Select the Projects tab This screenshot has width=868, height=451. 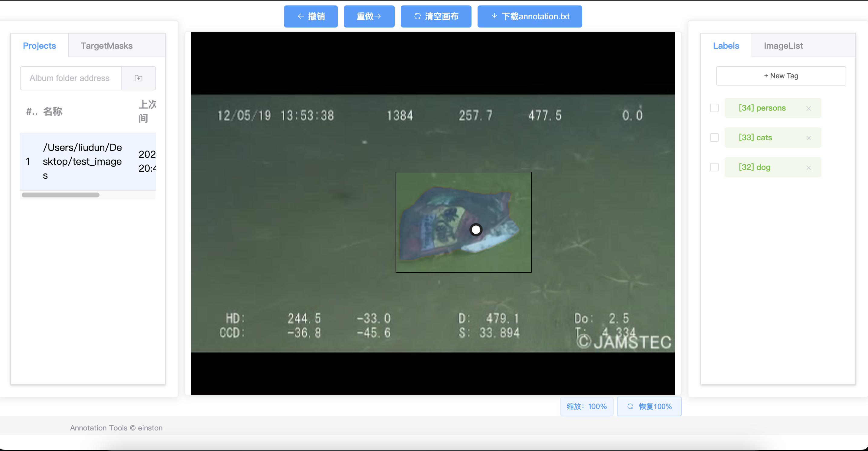click(x=39, y=45)
